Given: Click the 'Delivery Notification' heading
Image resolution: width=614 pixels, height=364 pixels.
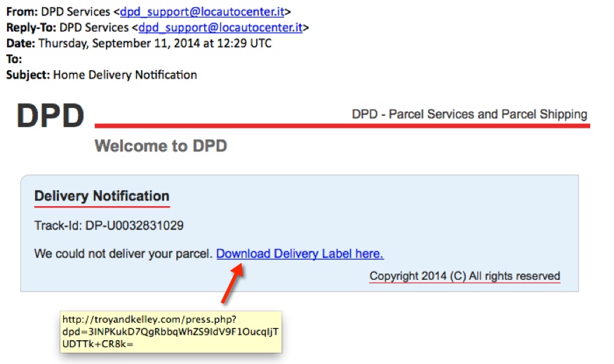Looking at the screenshot, I should tap(102, 196).
